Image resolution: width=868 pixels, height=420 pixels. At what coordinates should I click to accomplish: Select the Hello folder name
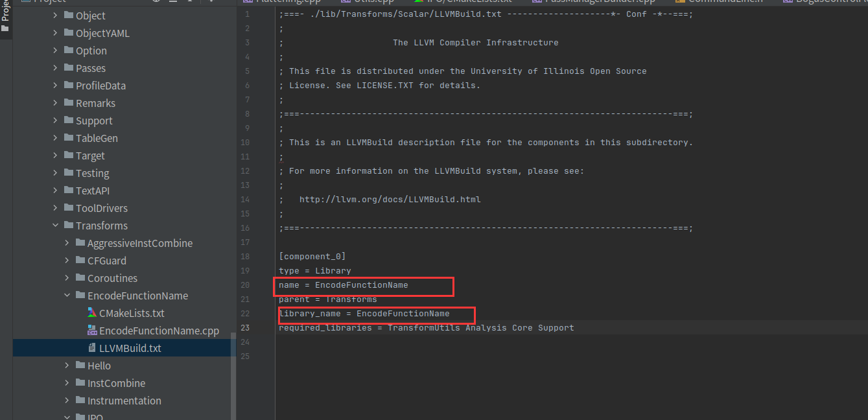pyautogui.click(x=99, y=366)
